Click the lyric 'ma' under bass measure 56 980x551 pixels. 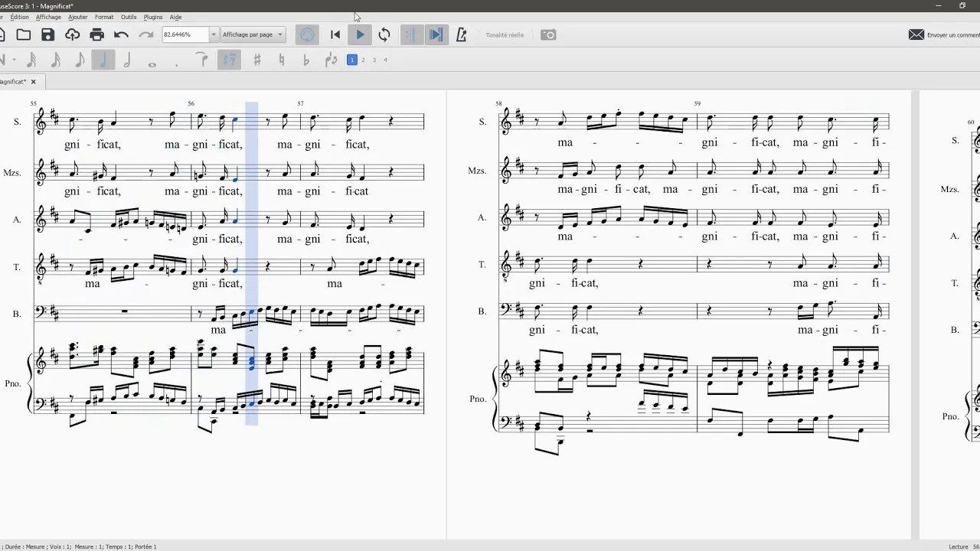click(218, 330)
